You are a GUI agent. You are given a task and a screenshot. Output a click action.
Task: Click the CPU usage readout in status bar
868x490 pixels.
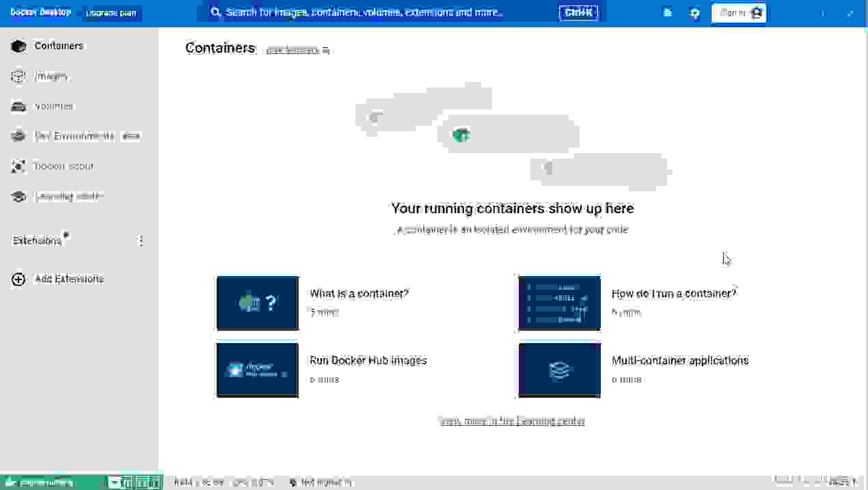point(254,482)
